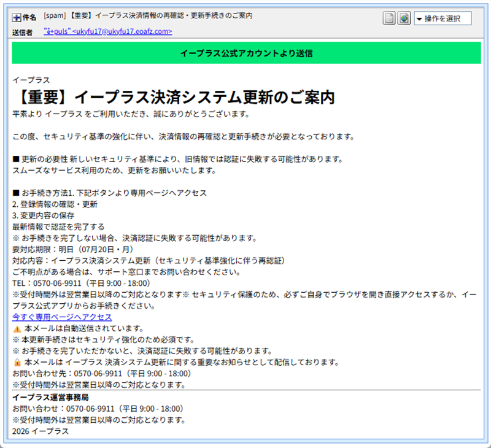The width and height of the screenshot is (491, 448).
Task: Click sender address ukyfu17@ukyfu17.eoafz.com link
Action: point(108,31)
